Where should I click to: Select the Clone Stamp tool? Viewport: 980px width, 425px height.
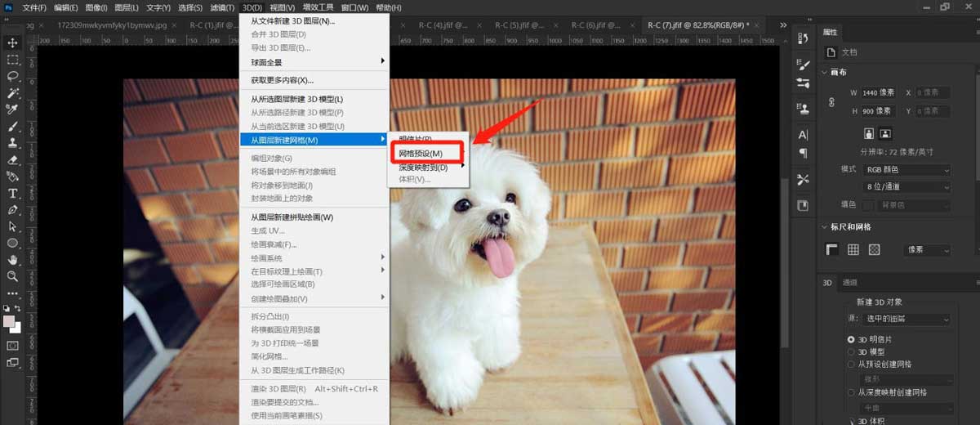pos(13,143)
